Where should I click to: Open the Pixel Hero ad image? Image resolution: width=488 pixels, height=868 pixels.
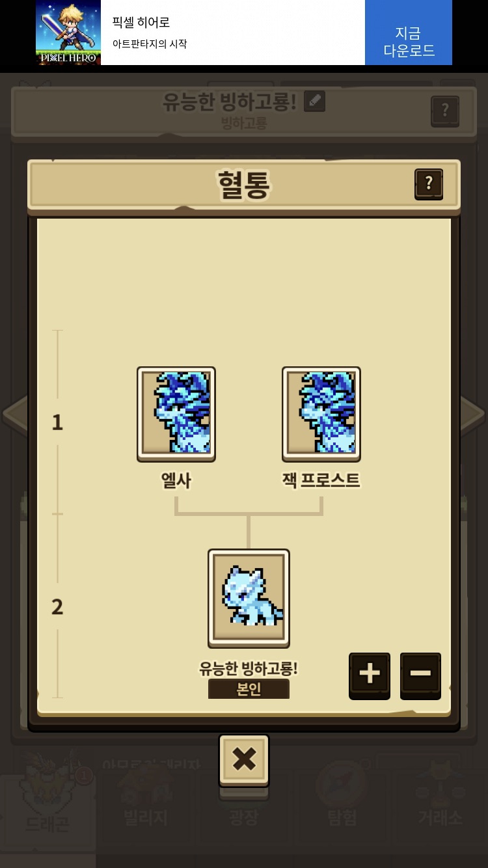click(x=68, y=33)
